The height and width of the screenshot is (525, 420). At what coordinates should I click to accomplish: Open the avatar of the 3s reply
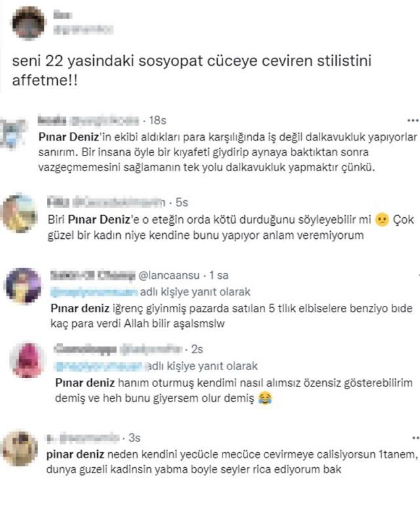coord(20,449)
